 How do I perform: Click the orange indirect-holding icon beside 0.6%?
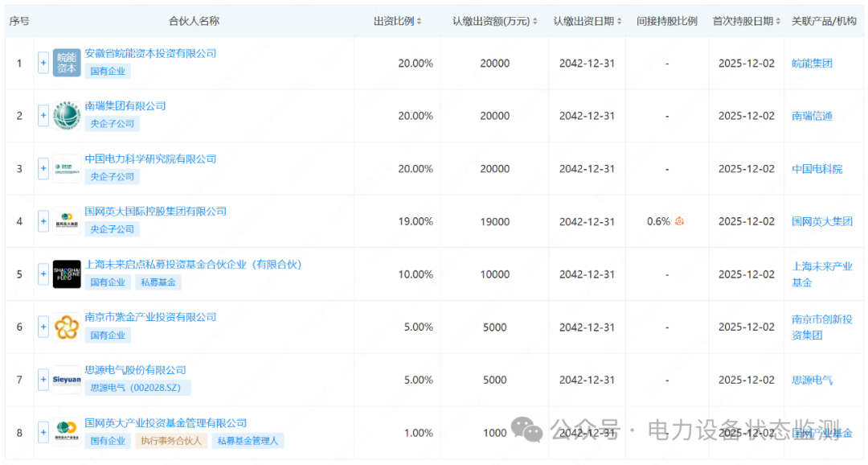coord(679,221)
